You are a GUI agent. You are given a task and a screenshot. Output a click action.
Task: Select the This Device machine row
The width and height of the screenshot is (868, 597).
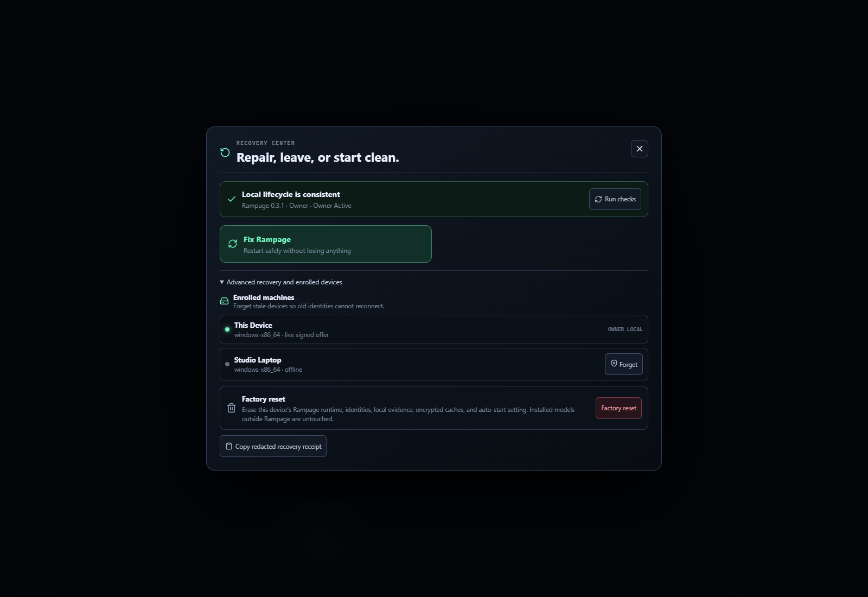point(433,329)
